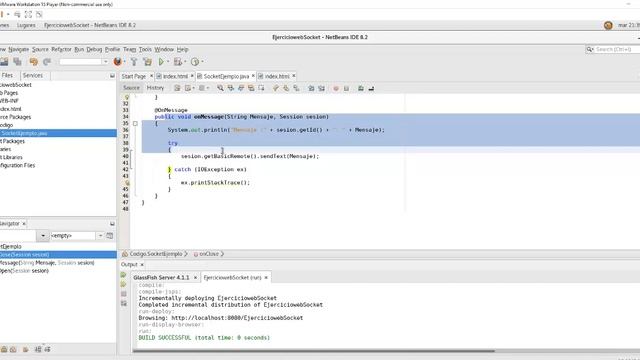Image resolution: width=640 pixels, height=360 pixels.
Task: Click the Re-run icon in Output panel
Action: click(x=124, y=275)
